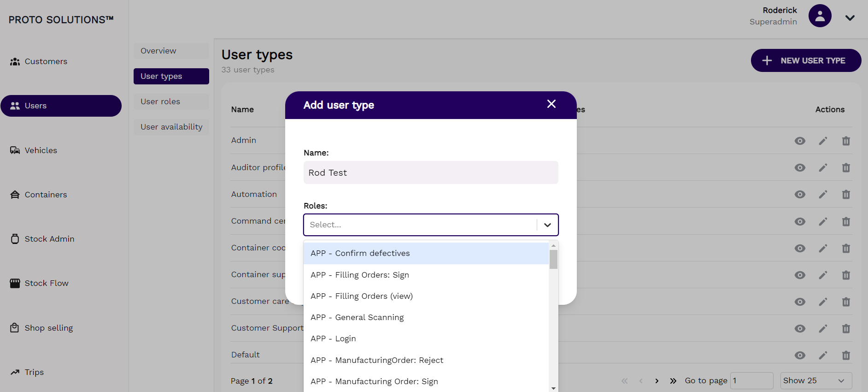Image resolution: width=868 pixels, height=392 pixels.
Task: Open the Vehicles section in sidebar
Action: (x=34, y=150)
